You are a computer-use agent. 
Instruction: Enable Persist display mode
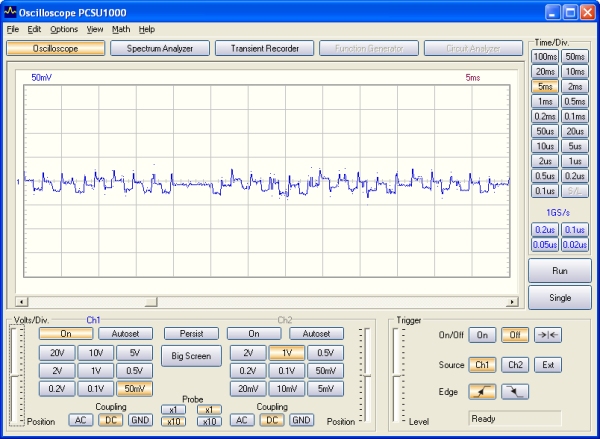191,334
